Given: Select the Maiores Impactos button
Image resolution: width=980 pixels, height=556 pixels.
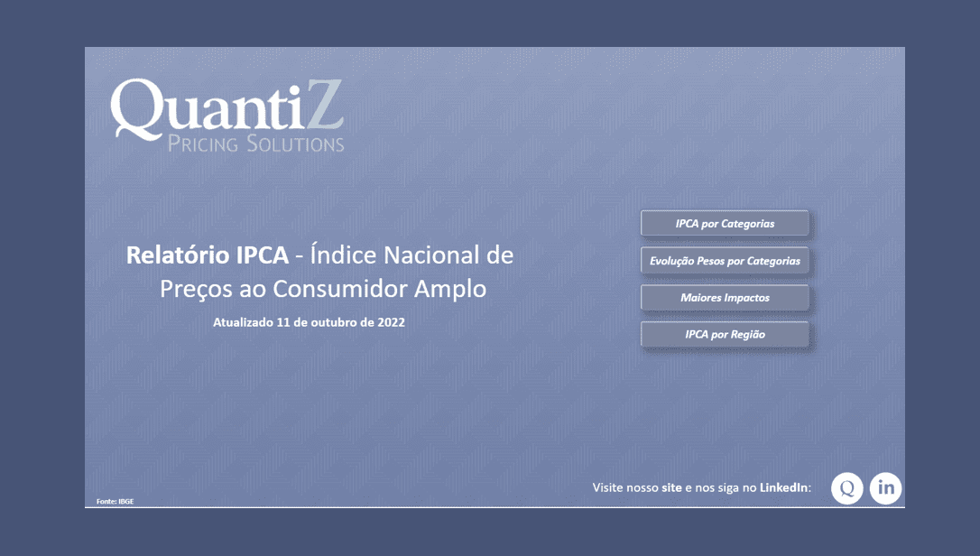Looking at the screenshot, I should (724, 297).
